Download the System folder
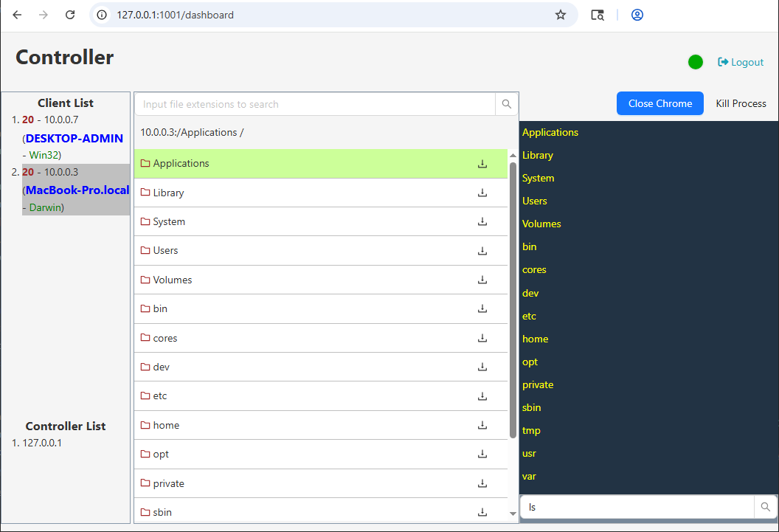This screenshot has height=532, width=779. tap(482, 221)
